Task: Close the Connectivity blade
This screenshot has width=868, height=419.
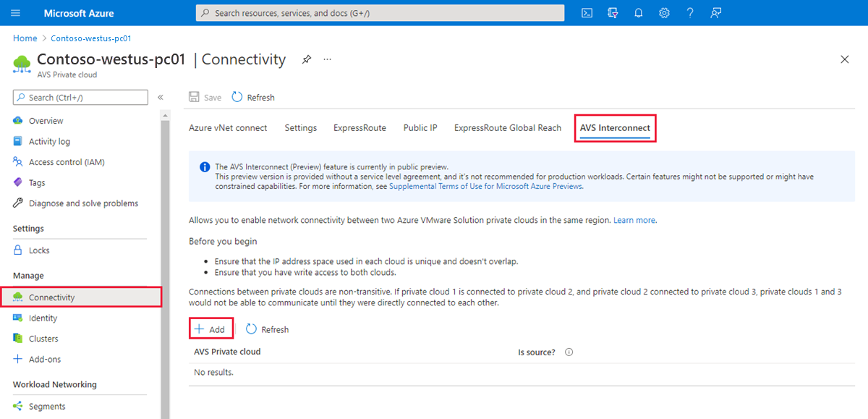Action: pyautogui.click(x=844, y=59)
